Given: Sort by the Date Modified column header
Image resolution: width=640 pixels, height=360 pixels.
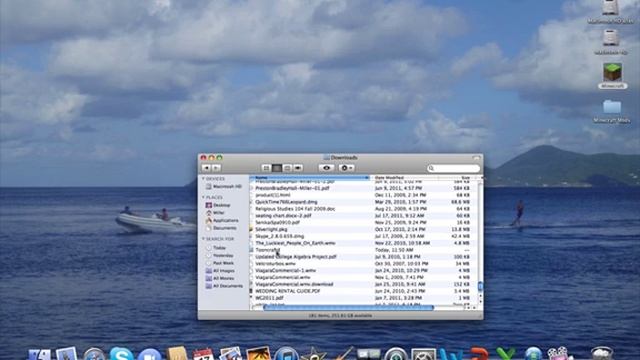Looking at the screenshot, I should click(406, 178).
